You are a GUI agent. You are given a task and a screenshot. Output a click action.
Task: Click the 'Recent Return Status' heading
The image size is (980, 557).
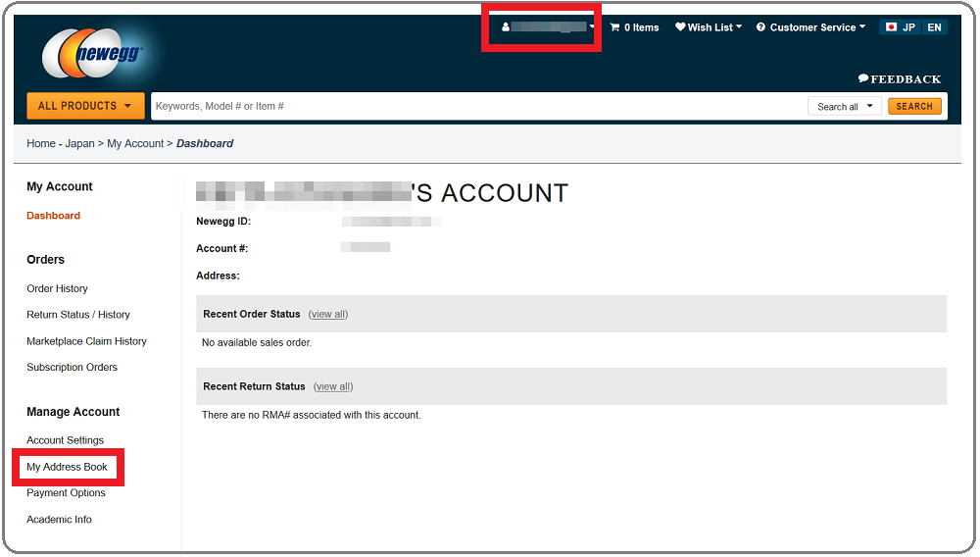click(x=254, y=386)
